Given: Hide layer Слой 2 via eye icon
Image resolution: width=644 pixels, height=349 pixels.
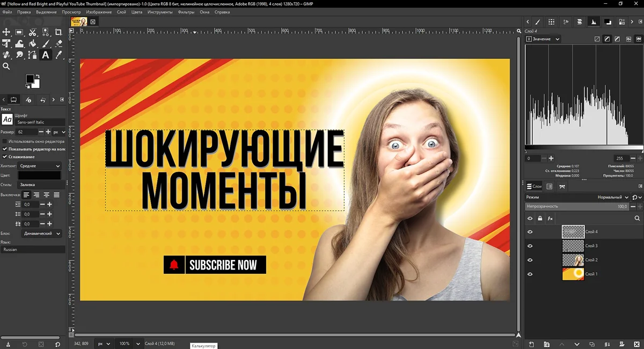Looking at the screenshot, I should pyautogui.click(x=530, y=260).
